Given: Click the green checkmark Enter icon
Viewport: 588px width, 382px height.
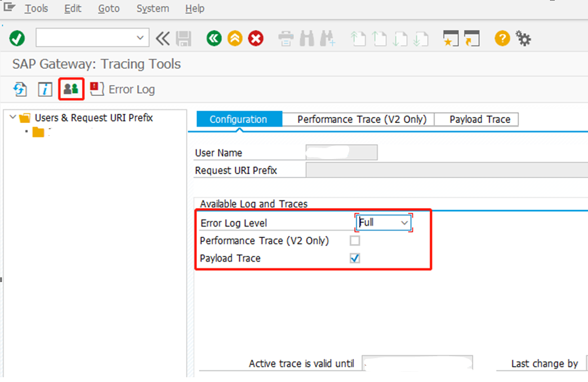Looking at the screenshot, I should pyautogui.click(x=17, y=38).
